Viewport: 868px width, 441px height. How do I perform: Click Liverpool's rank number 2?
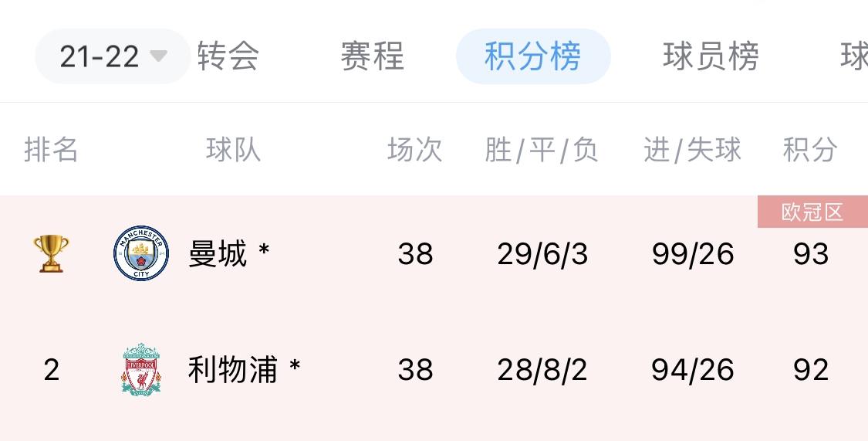pos(51,370)
